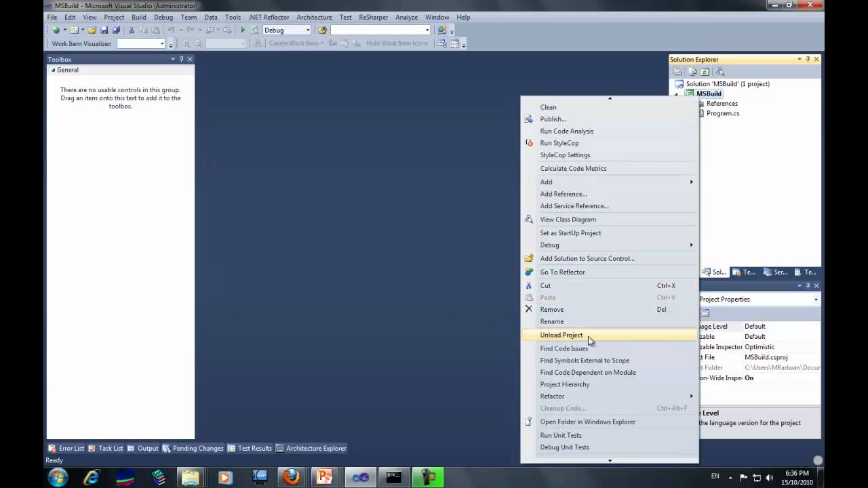868x488 pixels.
Task: Choose Set as StartUp Project
Action: pyautogui.click(x=609, y=232)
